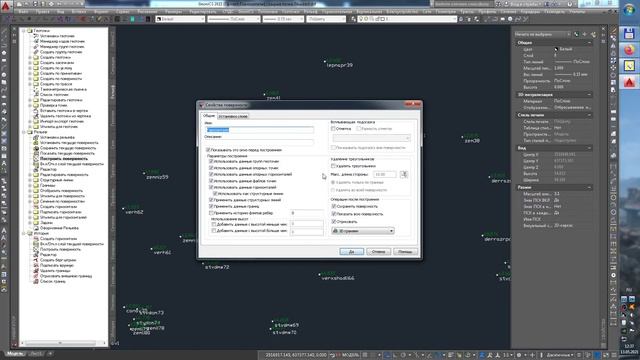
Task: Click the horizontal scrollbar of the tree palette
Action: [x=60, y=343]
